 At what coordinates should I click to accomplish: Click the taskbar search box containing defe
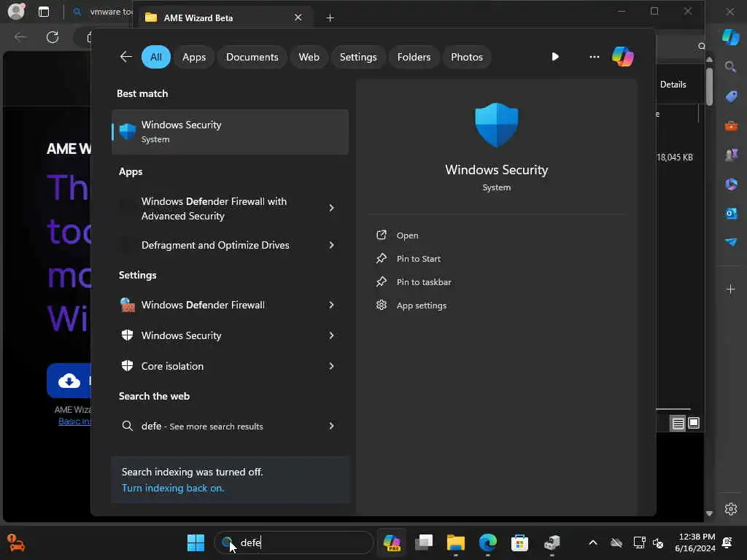click(x=294, y=542)
